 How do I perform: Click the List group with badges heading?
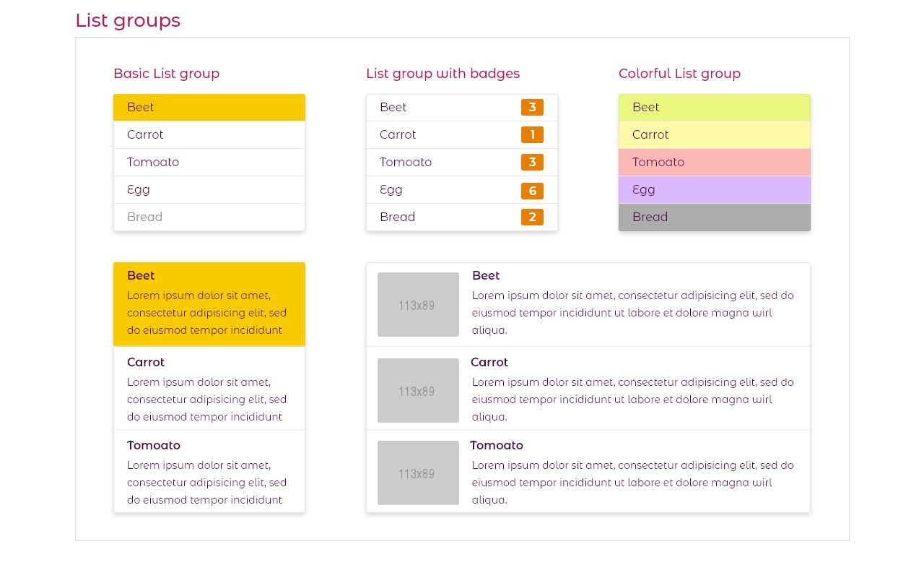(443, 73)
